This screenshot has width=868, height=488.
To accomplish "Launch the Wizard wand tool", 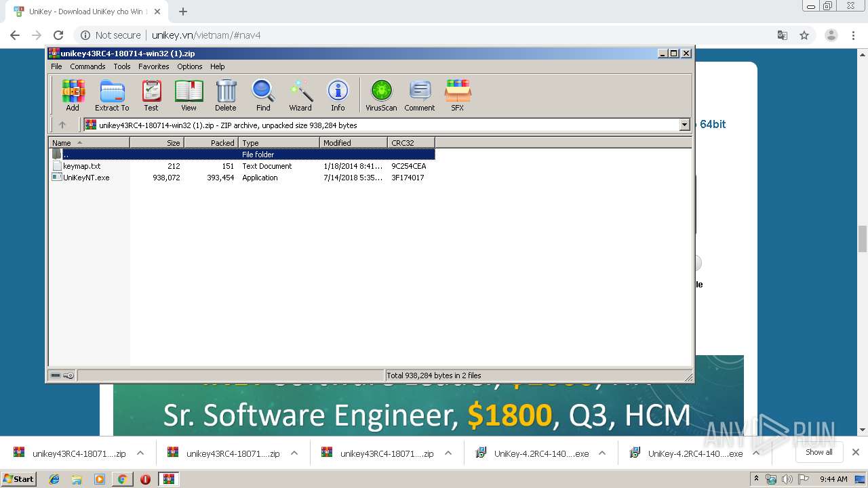I will (x=300, y=95).
